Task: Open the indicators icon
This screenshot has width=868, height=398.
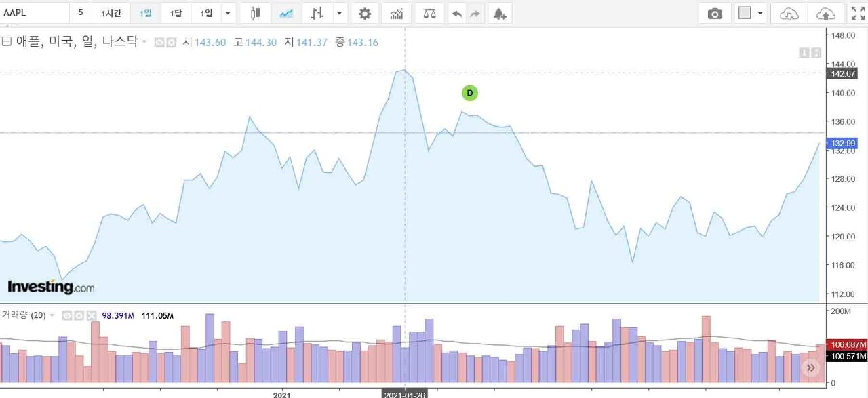Action: [397, 13]
